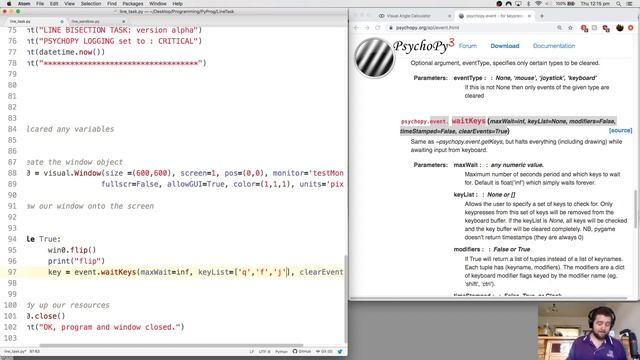640x360 pixels.
Task: Click red circle icon at toolbar end
Action: (631, 28)
